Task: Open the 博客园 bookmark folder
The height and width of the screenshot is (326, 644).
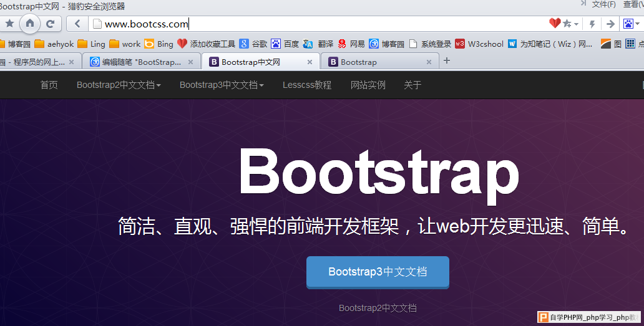Action: pos(16,44)
